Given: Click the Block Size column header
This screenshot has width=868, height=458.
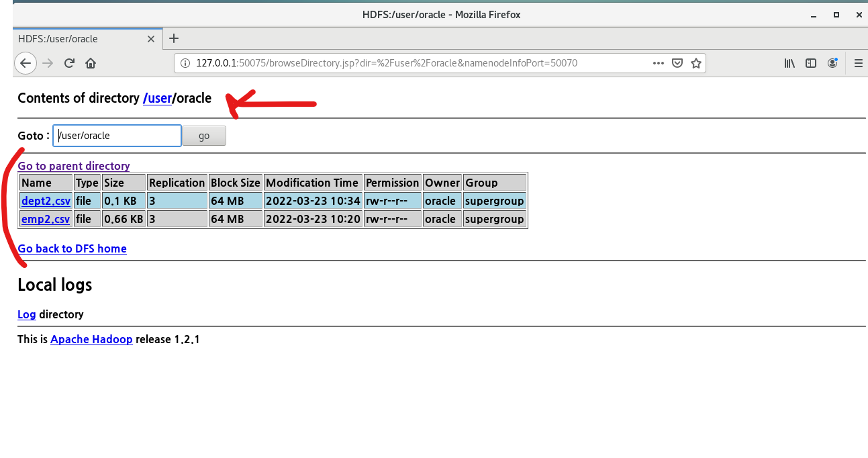Looking at the screenshot, I should 236,183.
